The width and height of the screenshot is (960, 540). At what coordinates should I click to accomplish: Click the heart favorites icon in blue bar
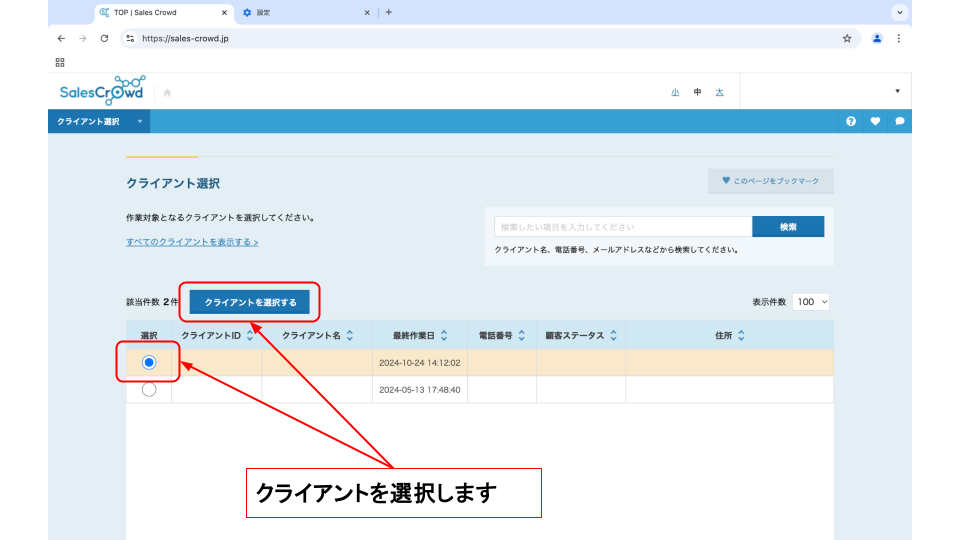coord(875,121)
